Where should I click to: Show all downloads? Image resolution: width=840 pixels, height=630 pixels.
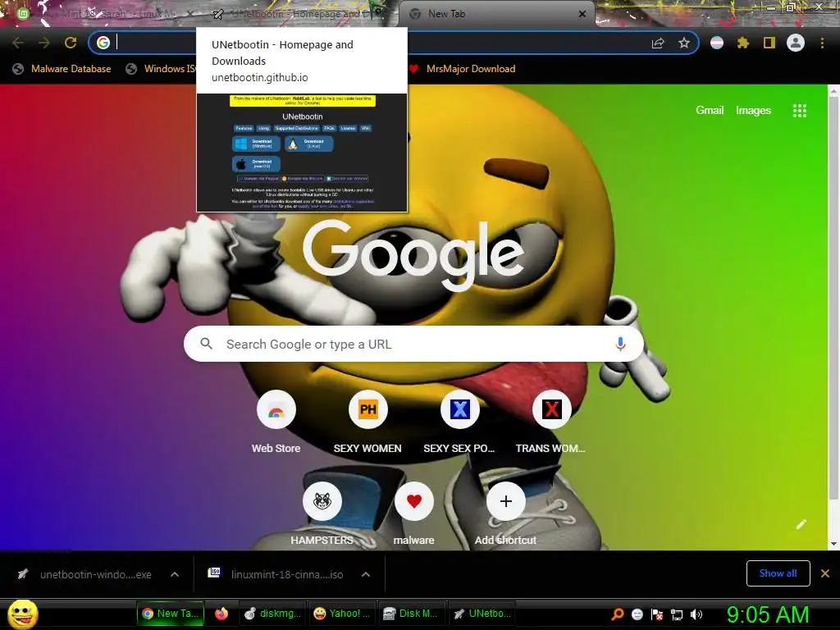pos(778,573)
